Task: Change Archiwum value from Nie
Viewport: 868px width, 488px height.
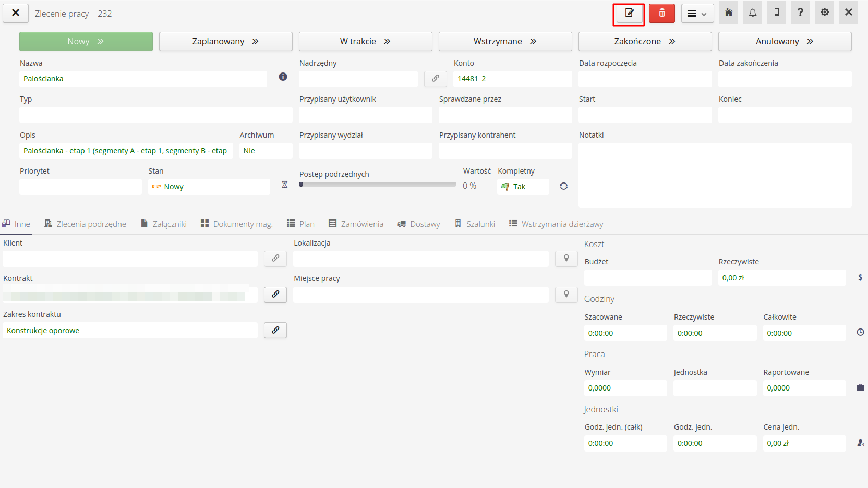Action: (266, 151)
